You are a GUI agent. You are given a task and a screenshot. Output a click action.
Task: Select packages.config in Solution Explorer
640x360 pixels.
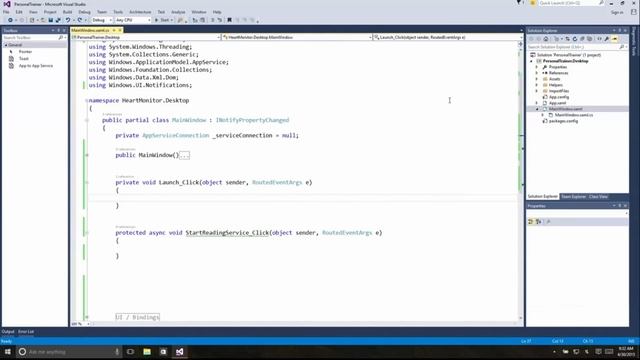pos(563,121)
